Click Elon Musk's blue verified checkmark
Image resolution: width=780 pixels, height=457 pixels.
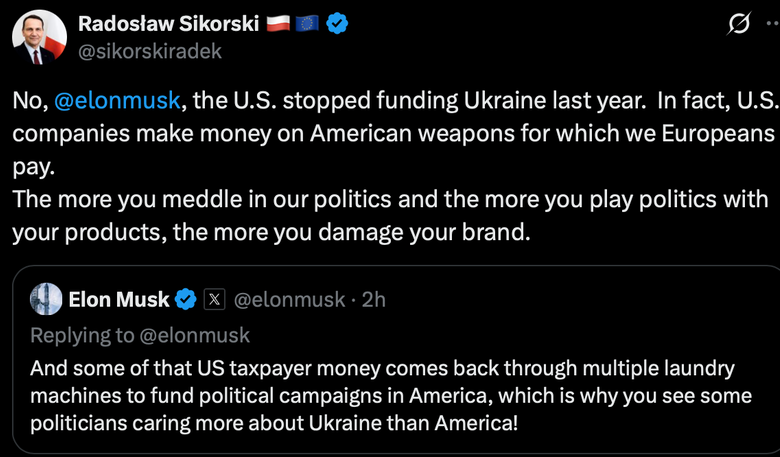186,299
